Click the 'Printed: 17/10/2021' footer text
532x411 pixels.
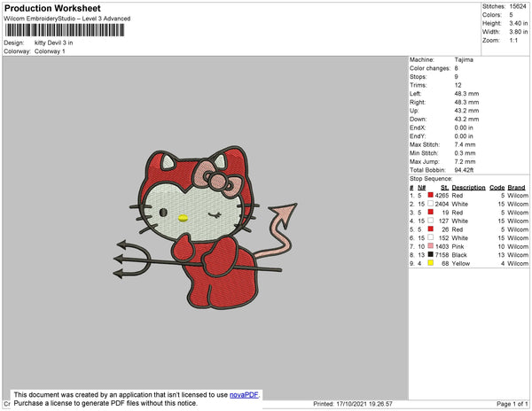[x=353, y=404]
